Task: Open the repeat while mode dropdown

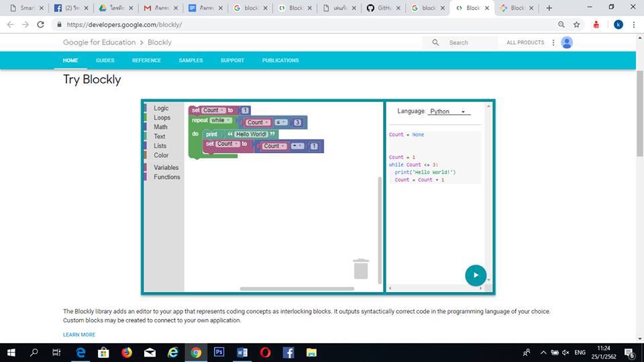Action: click(220, 120)
